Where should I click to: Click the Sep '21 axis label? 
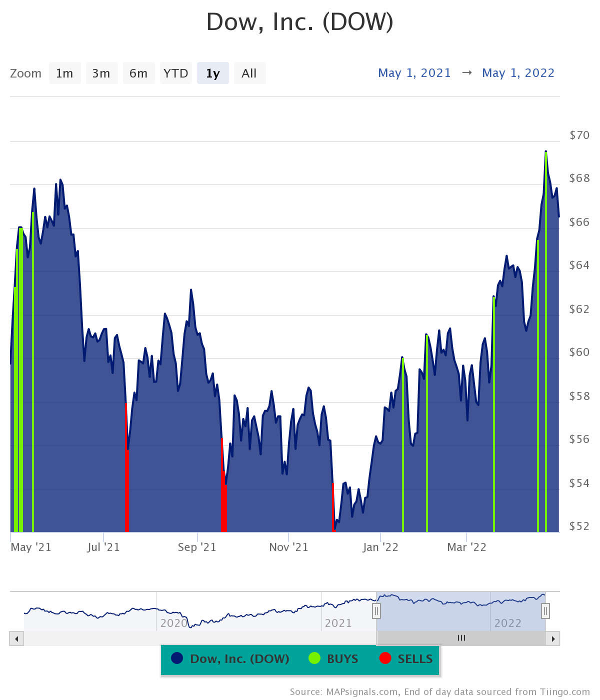tap(197, 547)
